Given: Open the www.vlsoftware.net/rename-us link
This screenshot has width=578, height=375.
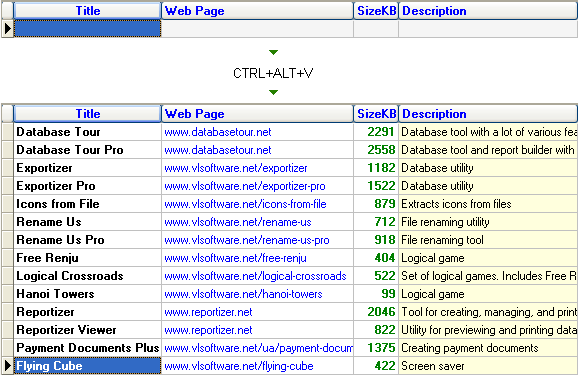Looking at the screenshot, I should click(x=238, y=222).
